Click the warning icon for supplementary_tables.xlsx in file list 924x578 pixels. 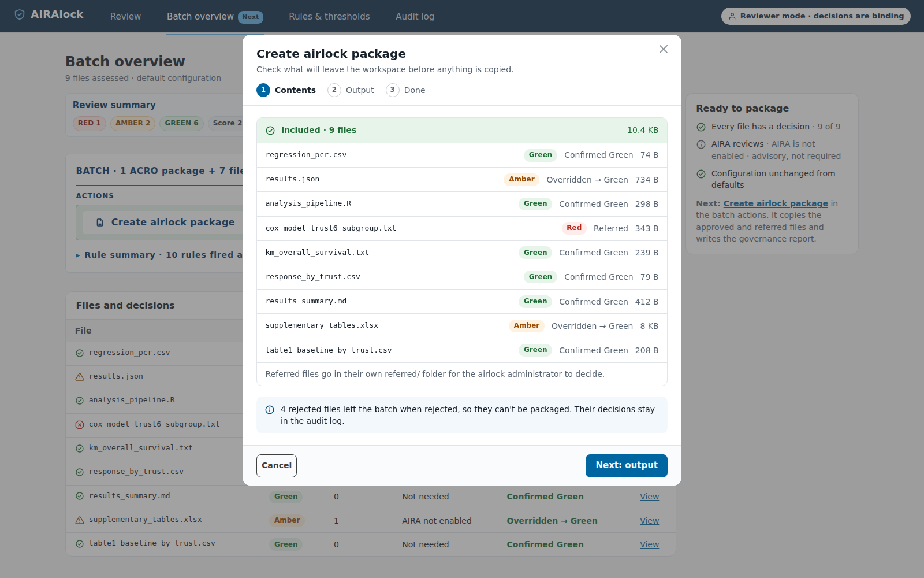pos(80,520)
